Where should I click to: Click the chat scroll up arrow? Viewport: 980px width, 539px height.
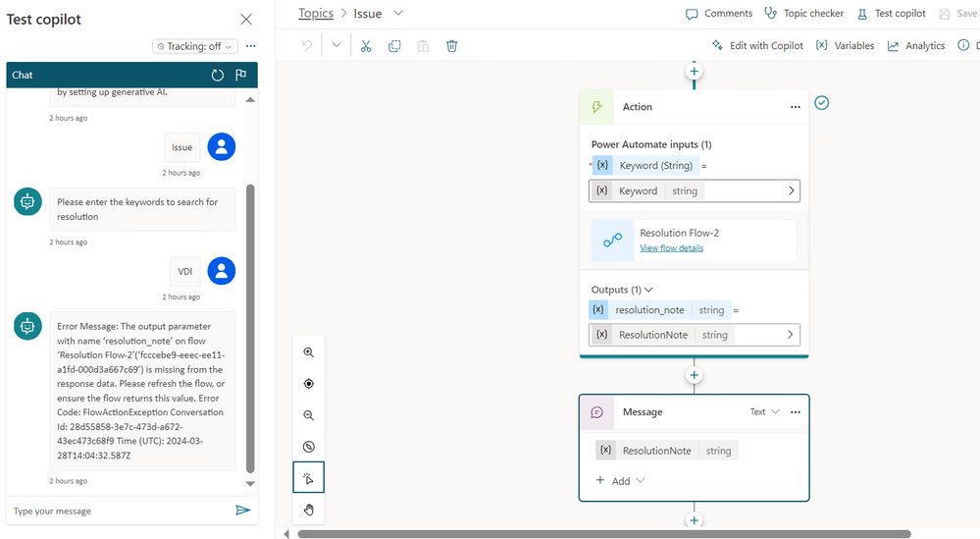[250, 99]
